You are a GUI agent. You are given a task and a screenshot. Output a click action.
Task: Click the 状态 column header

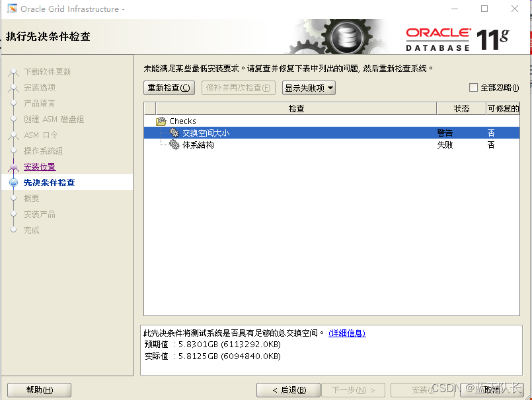pos(461,108)
